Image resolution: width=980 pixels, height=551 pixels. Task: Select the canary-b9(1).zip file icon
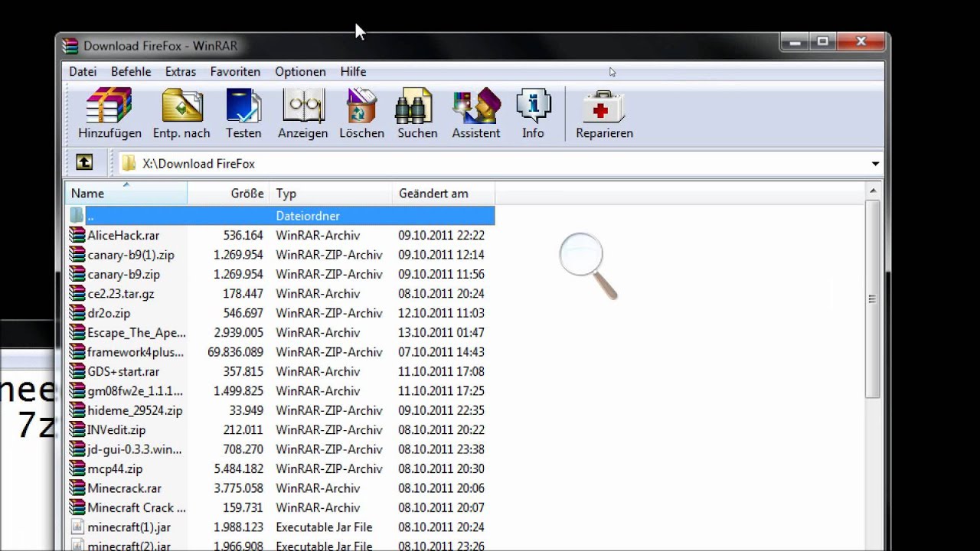click(77, 254)
